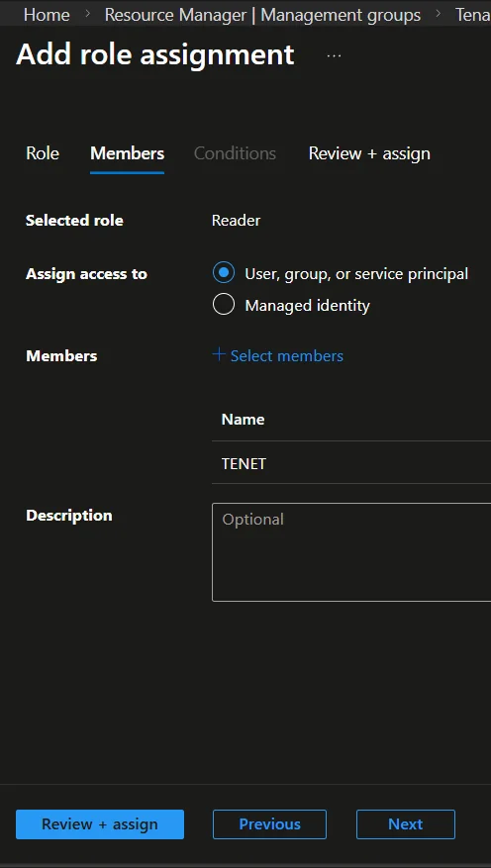491x868 pixels.
Task: Open Resource Manager | Management groups breadcrumb
Action: coord(262,15)
